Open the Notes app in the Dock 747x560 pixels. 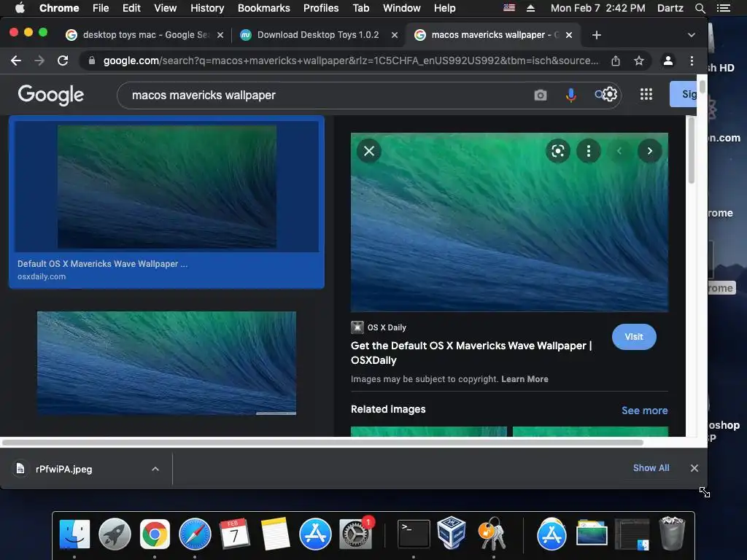(275, 533)
